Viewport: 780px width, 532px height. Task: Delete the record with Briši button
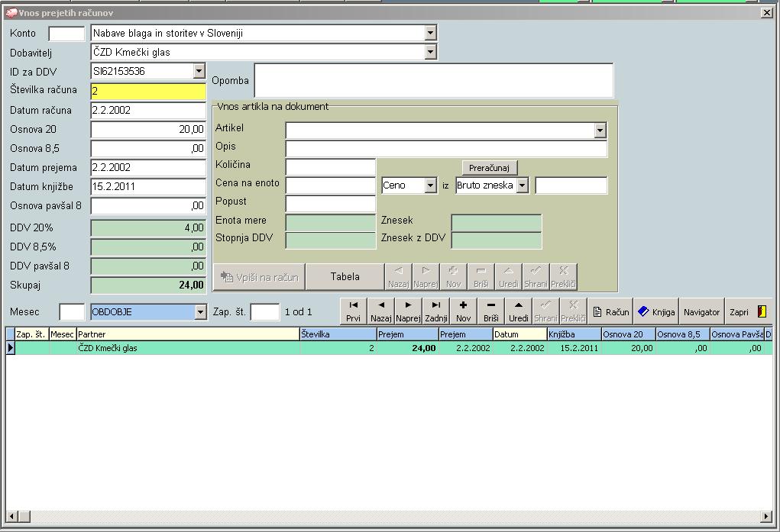[x=490, y=311]
